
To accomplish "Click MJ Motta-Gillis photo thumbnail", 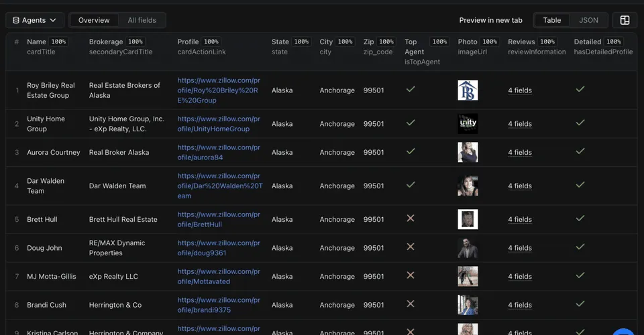I will 468,276.
